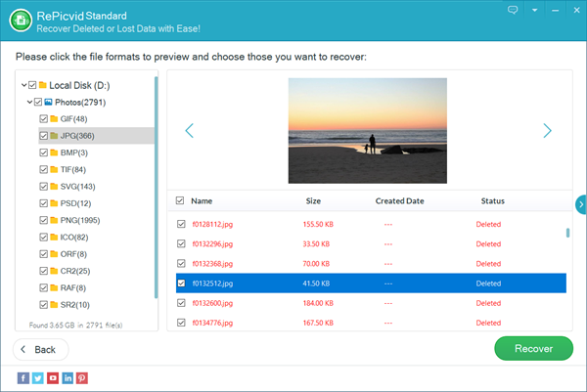Screen dimensions: 587x392
Task: Select the f0132296.jpg file name
Action: pos(212,243)
